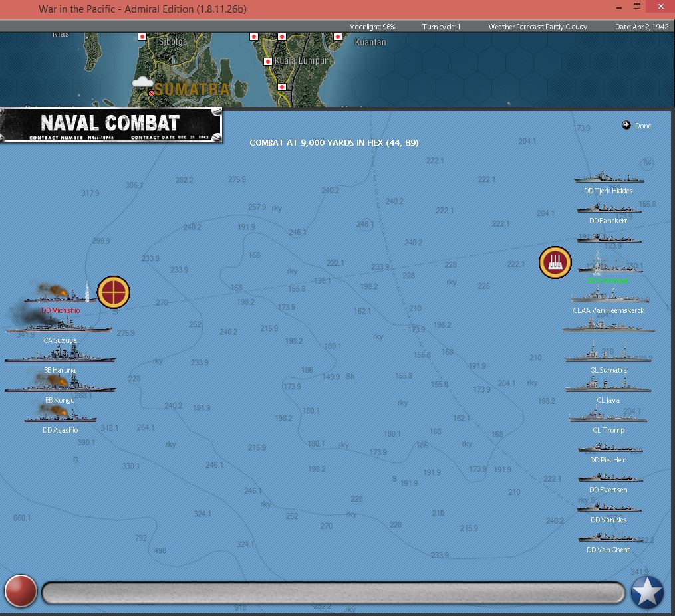This screenshot has width=675, height=616.
Task: Click the Japanese base marker beside Kuala Lumpur
Action: click(x=268, y=62)
